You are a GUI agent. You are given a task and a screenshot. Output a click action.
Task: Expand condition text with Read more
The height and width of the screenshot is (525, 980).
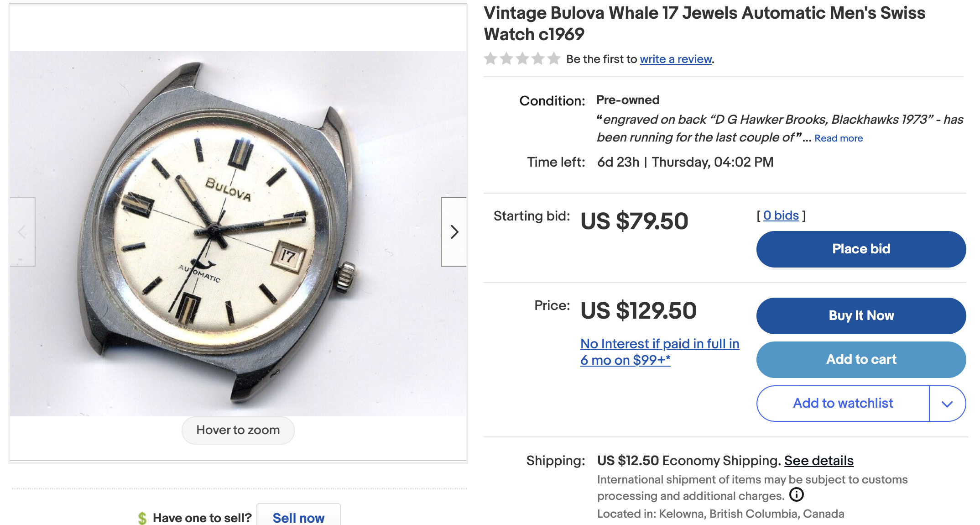(839, 138)
